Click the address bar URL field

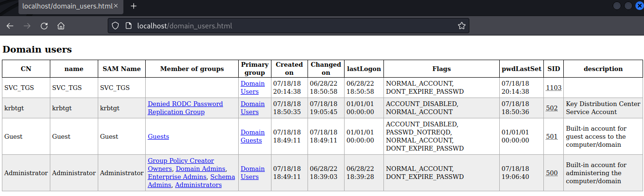pos(285,26)
